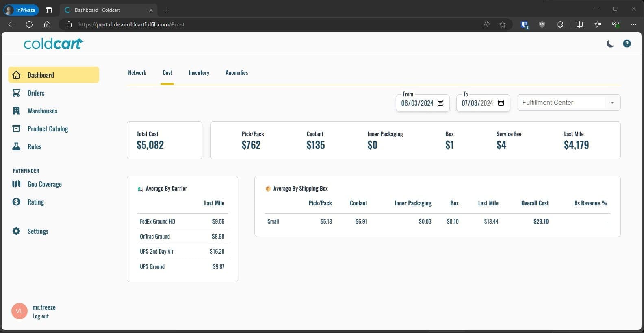Screen dimensions: 644x333
Task: Select the Dashboard sidebar item
Action: point(53,75)
